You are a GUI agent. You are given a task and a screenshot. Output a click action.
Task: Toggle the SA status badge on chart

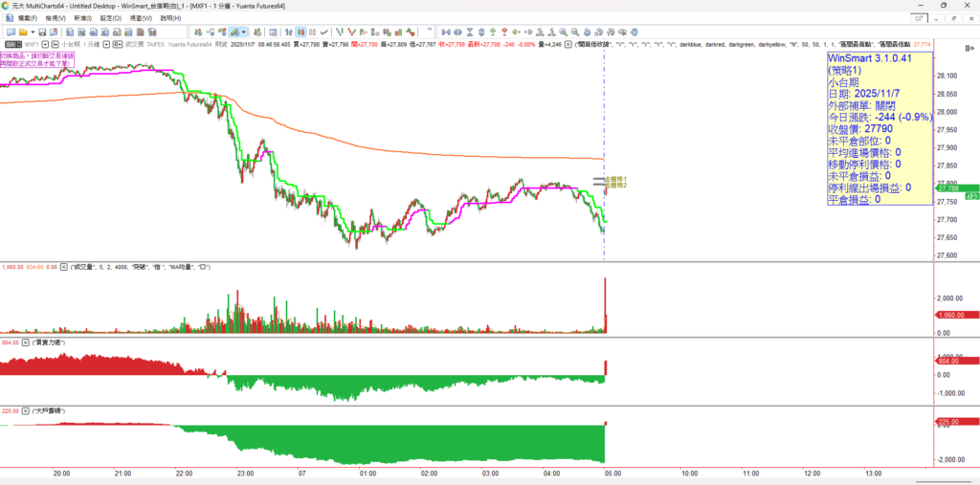coord(11,44)
